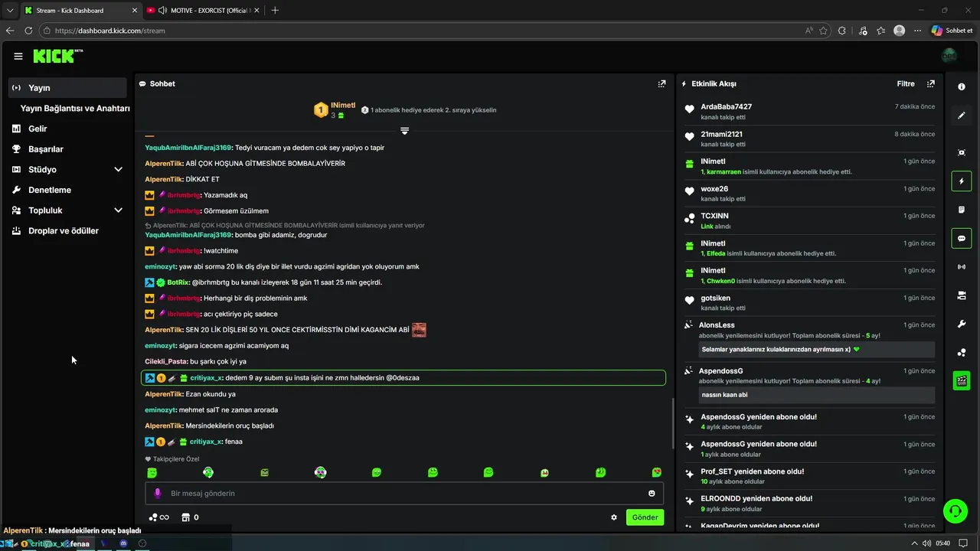Viewport: 980px width, 551px height.
Task: Open the Sohbet et Copilot button
Action: [x=952, y=31]
